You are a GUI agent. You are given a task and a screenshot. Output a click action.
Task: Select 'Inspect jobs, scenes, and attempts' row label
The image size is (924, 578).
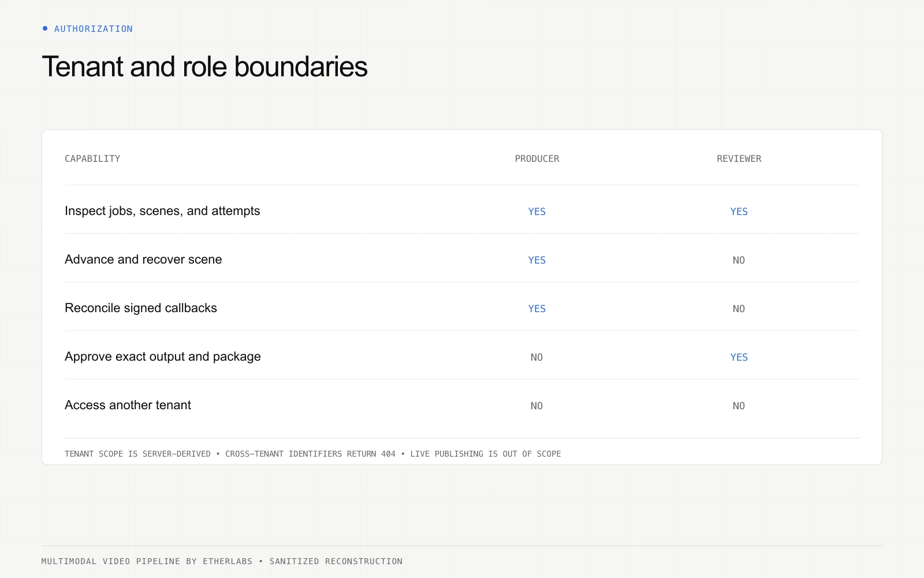pos(162,211)
